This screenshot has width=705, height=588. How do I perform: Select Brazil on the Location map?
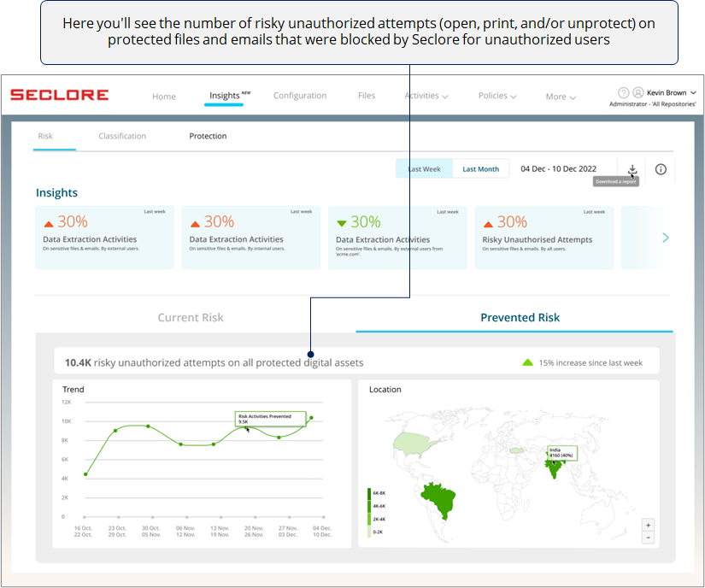pos(440,498)
